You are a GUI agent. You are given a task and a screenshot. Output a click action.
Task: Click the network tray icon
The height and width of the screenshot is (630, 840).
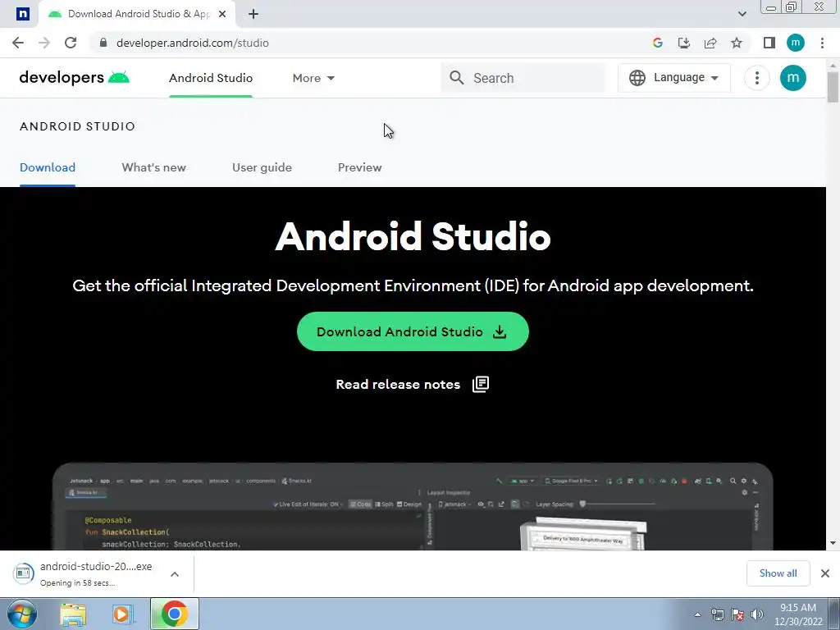pyautogui.click(x=717, y=614)
